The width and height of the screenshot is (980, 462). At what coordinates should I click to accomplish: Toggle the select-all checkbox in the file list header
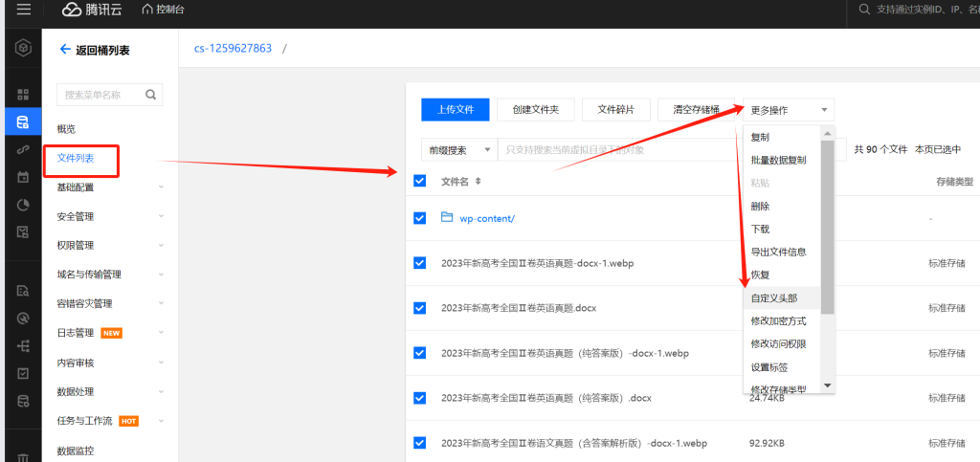(x=420, y=181)
